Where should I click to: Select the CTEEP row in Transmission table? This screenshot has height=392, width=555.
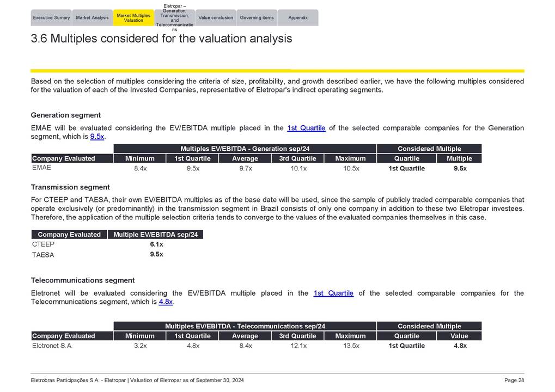pos(43,244)
